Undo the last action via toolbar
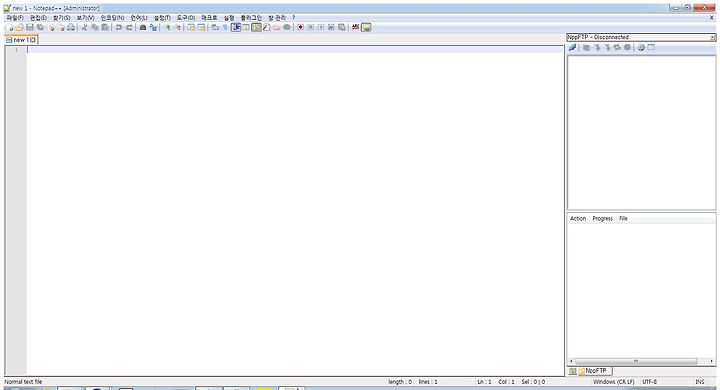The image size is (720, 390). (x=118, y=28)
